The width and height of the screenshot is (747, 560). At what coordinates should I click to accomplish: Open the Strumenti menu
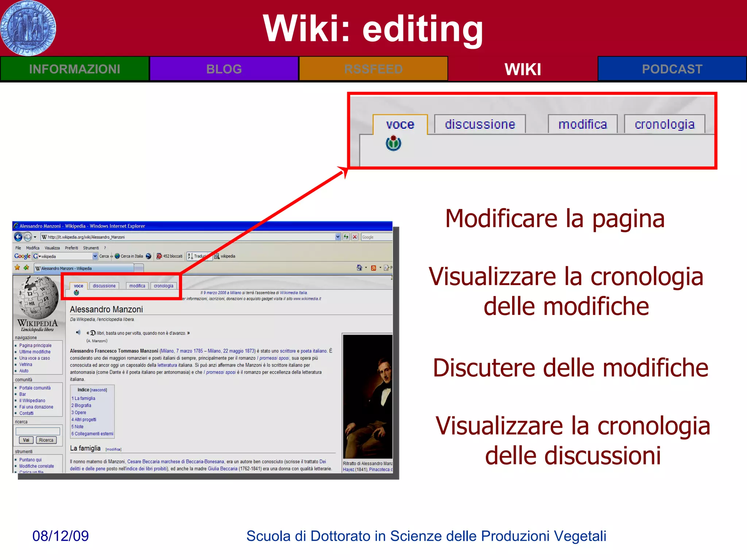91,248
